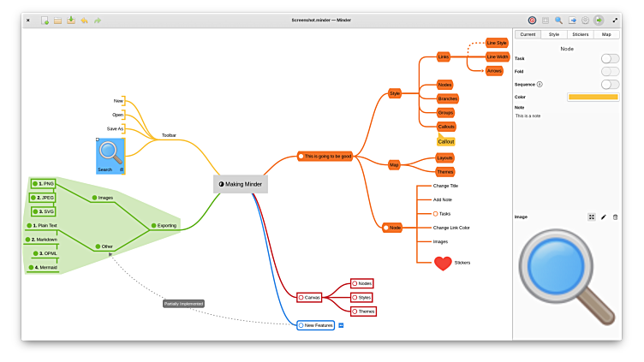Hide the sidebar properties panel with the toggle button
The image size is (644, 362).
click(x=599, y=20)
